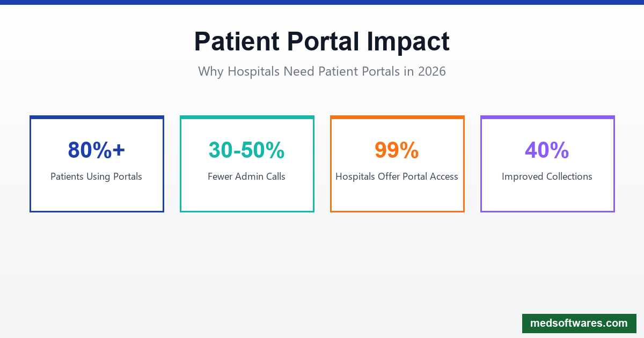Select the "Improved Collections" label

(547, 177)
